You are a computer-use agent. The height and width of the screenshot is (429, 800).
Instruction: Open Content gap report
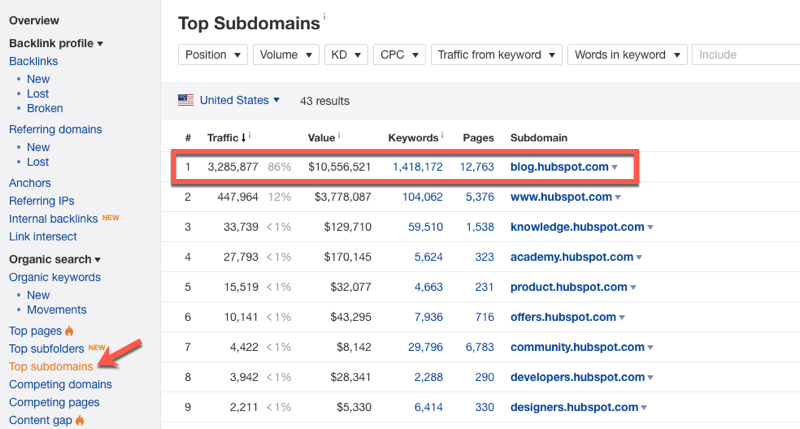[x=40, y=420]
